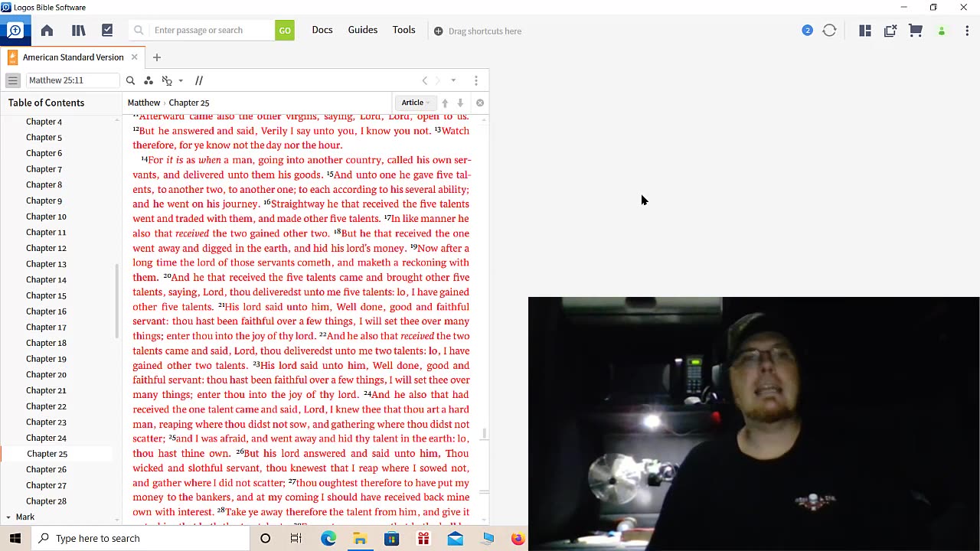Viewport: 980px width, 551px height.
Task: Open the Article navigation dropdown
Action: pyautogui.click(x=416, y=103)
